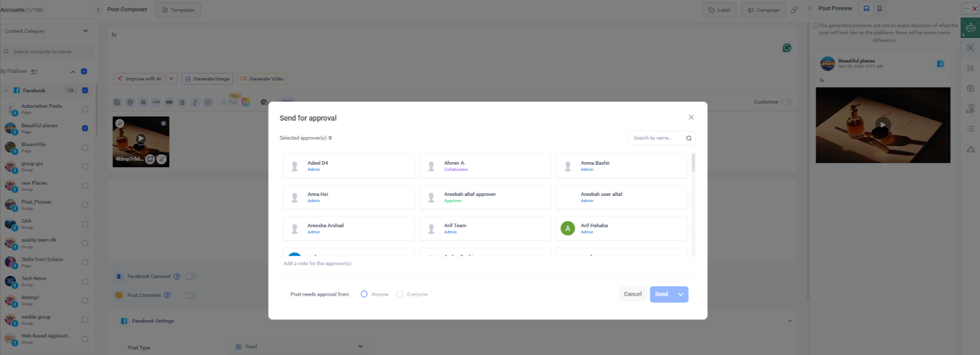Select approver Areebah user altaf
The image size is (980, 355).
(x=622, y=197)
